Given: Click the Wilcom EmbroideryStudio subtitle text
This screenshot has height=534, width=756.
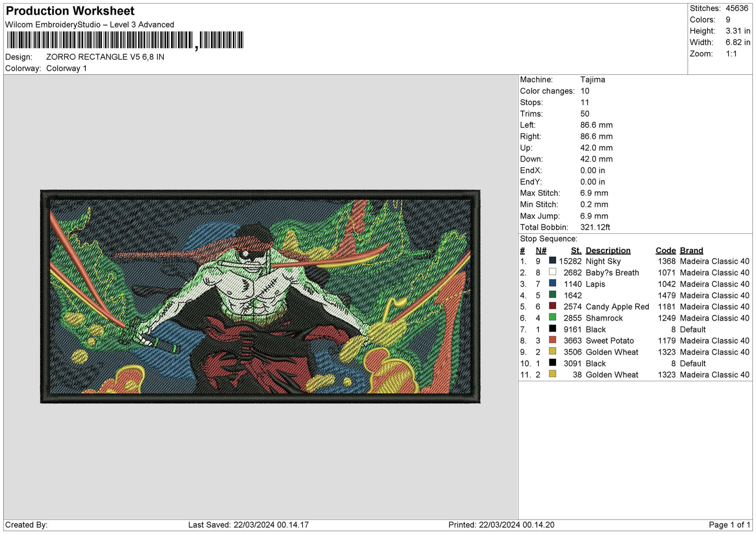Looking at the screenshot, I should tap(89, 25).
